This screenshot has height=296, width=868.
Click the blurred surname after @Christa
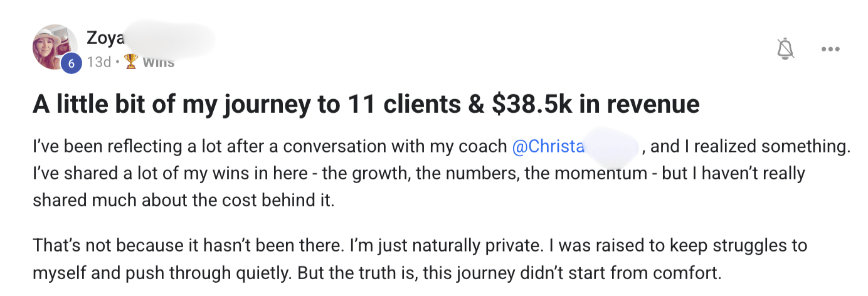pos(611,147)
